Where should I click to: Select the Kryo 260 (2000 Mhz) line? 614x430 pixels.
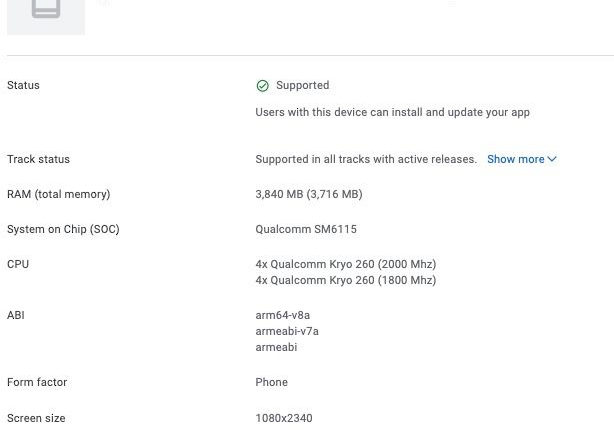click(x=345, y=264)
